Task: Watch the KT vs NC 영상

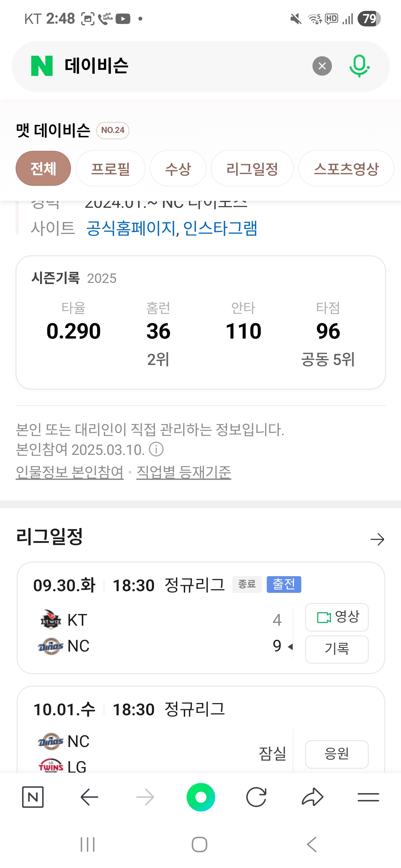Action: tap(337, 617)
